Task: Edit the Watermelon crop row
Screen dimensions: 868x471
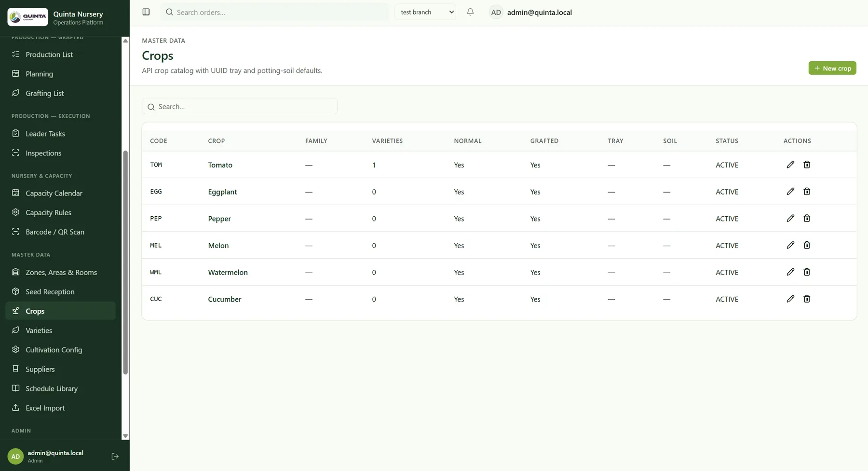Action: click(790, 272)
